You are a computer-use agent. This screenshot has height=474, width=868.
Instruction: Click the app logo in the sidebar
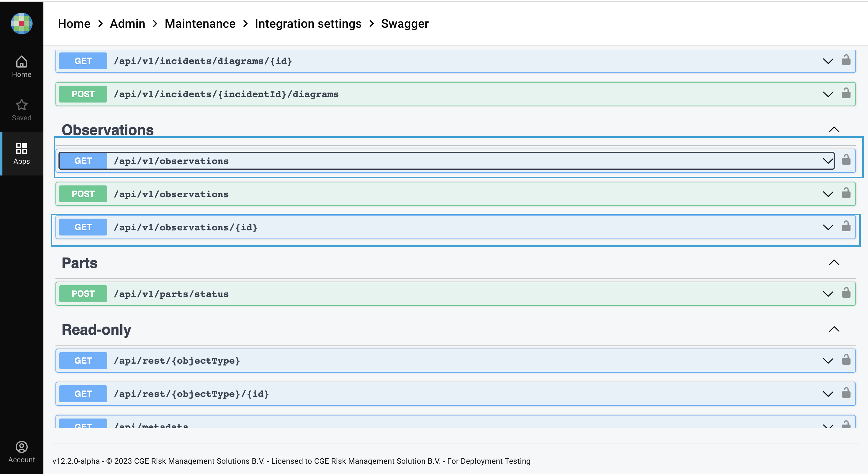[22, 24]
